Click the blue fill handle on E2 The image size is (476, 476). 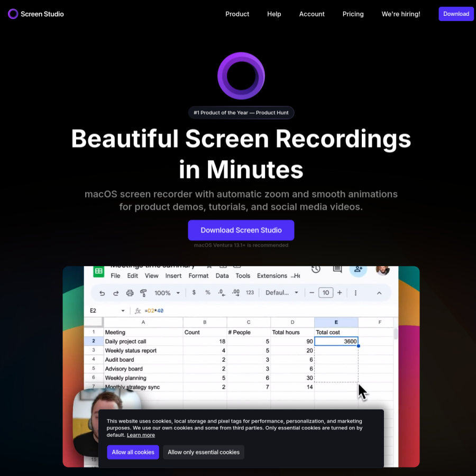358,346
